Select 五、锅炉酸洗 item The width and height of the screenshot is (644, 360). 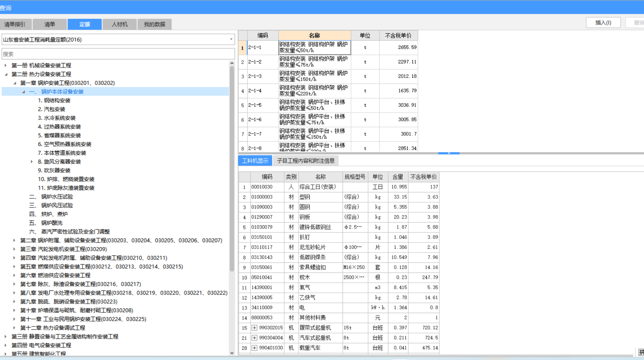click(46, 223)
